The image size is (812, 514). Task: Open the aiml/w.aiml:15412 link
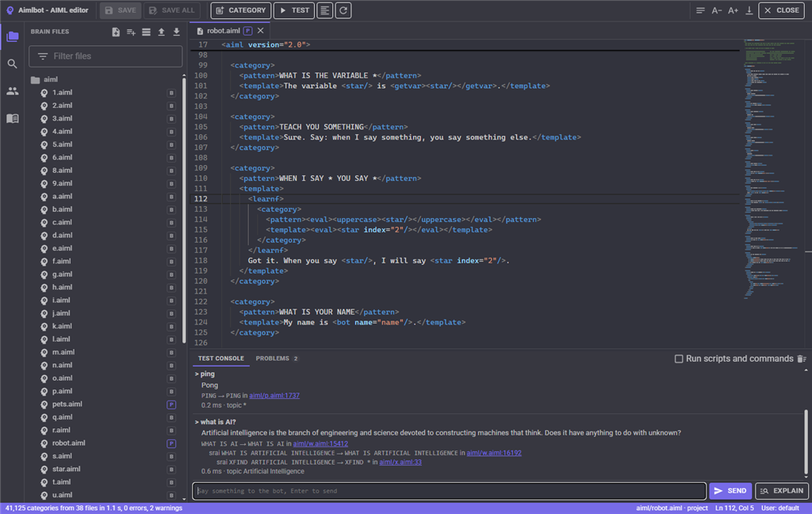[320, 443]
